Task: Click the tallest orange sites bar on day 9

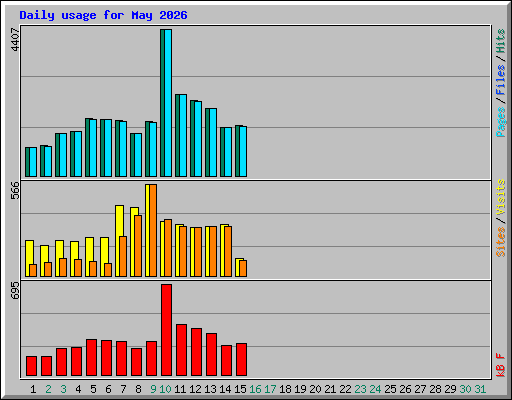Action: [x=153, y=230]
